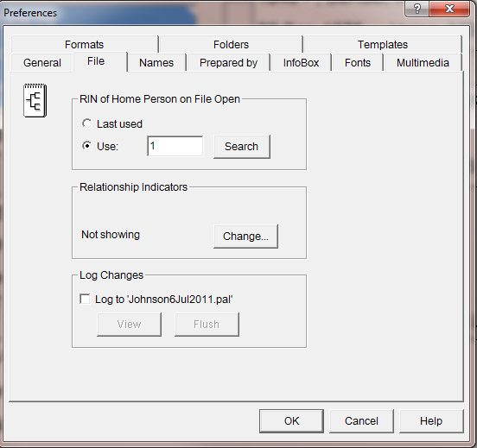Click Search button for home person
The height and width of the screenshot is (448, 477).
pos(242,147)
